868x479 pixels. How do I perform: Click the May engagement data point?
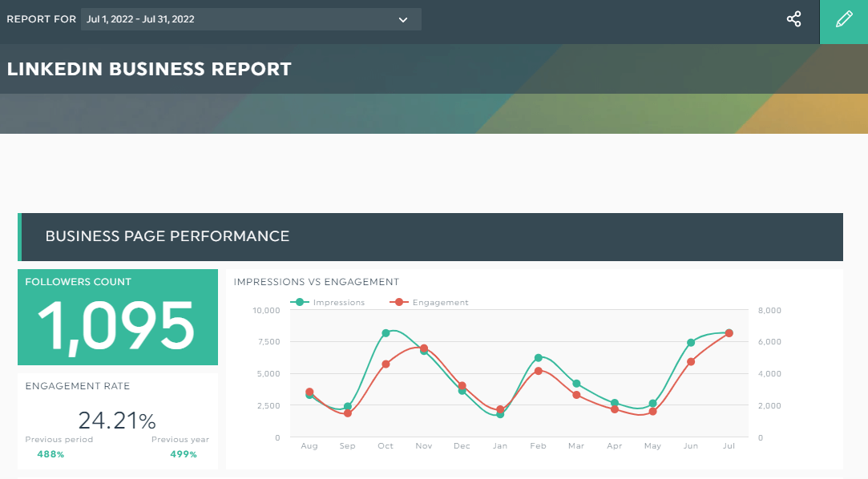652,412
